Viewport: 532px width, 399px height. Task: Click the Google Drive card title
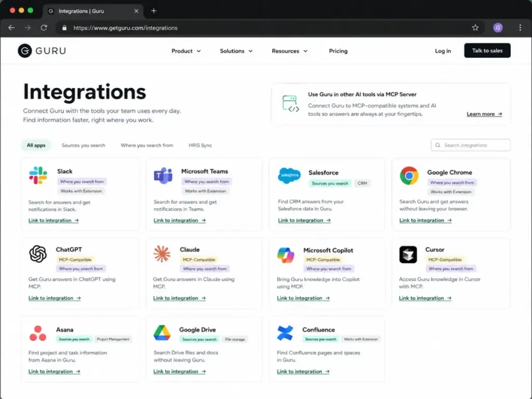197,330
